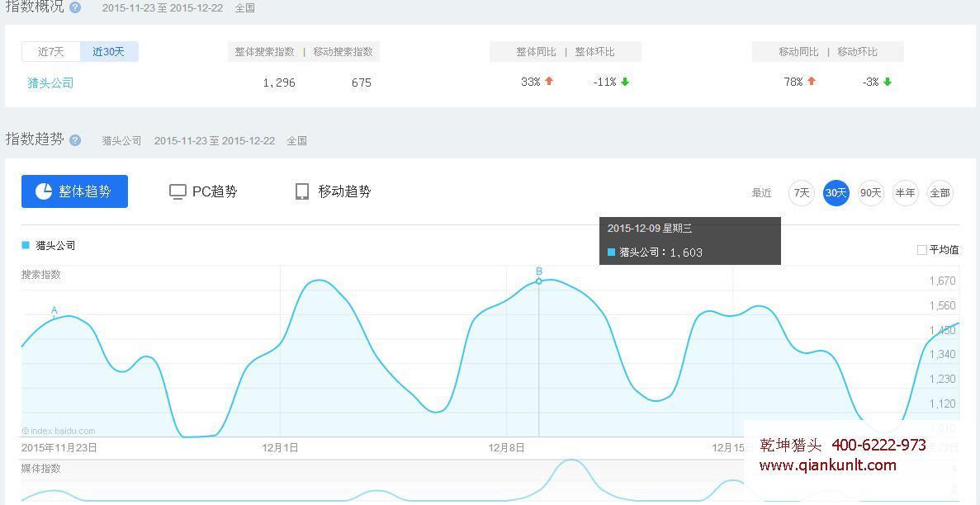The image size is (980, 505).
Task: Click the help icon beside 指数趋势
Action: point(75,140)
